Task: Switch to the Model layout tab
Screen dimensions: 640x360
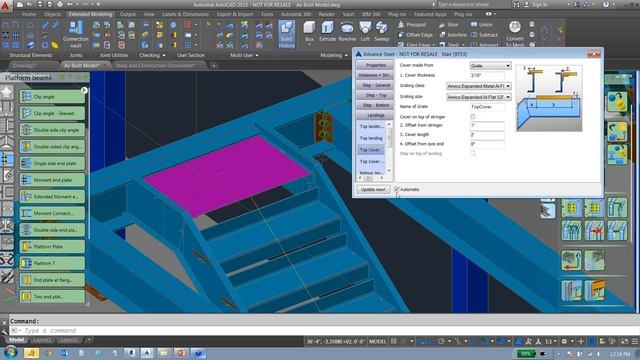Action: point(16,340)
